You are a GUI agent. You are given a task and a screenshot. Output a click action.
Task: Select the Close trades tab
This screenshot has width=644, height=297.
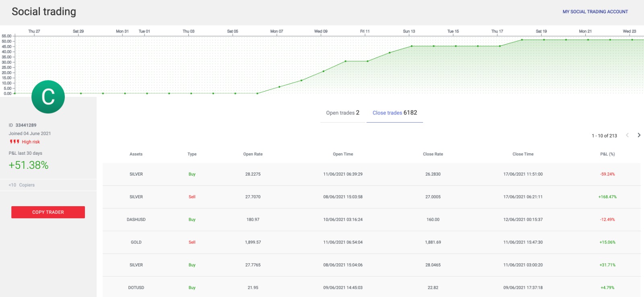tap(394, 113)
